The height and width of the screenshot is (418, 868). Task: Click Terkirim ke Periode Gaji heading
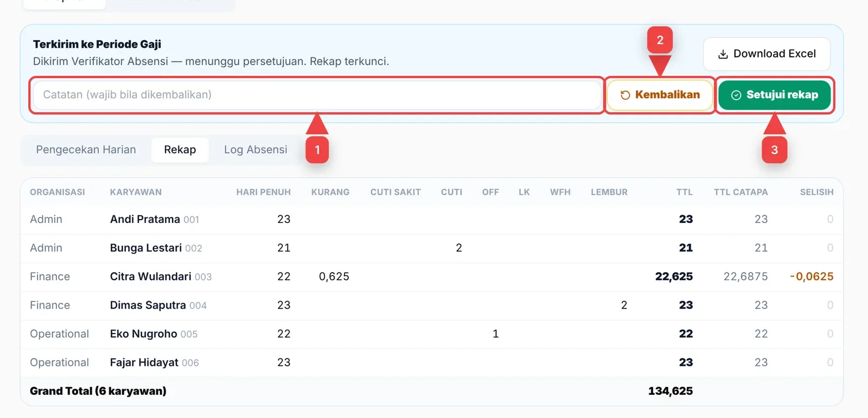pos(97,44)
